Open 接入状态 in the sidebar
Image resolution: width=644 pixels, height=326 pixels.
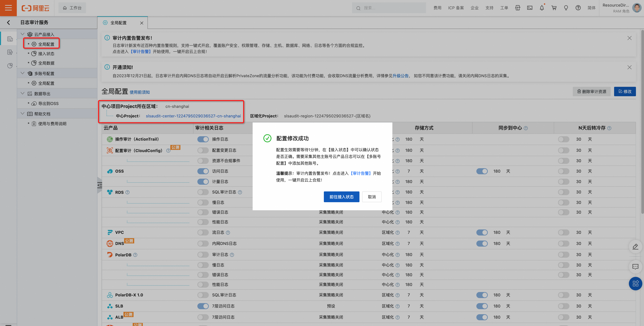point(46,54)
